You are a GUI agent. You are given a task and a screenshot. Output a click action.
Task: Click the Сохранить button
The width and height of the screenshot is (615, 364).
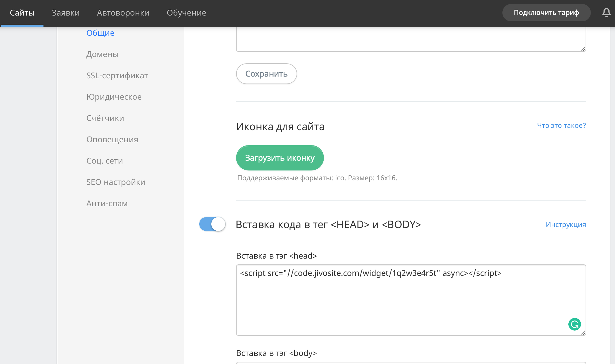266,74
